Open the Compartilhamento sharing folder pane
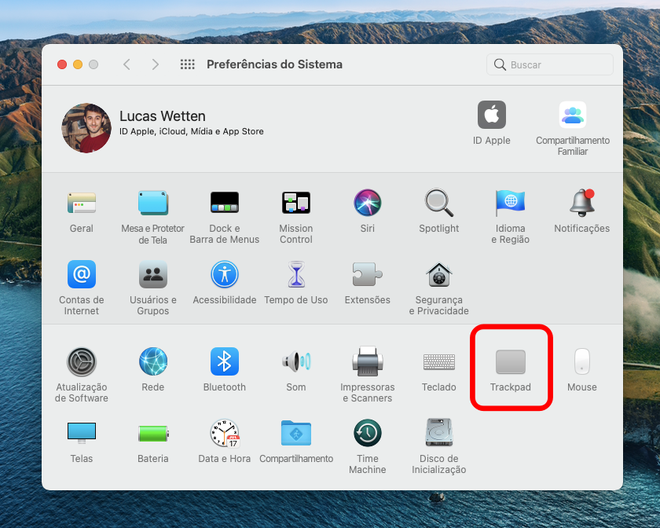 point(296,433)
